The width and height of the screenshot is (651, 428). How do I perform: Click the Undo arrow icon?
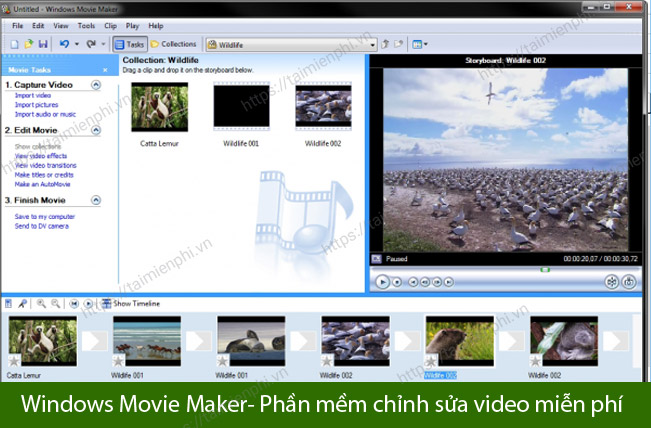[x=63, y=44]
